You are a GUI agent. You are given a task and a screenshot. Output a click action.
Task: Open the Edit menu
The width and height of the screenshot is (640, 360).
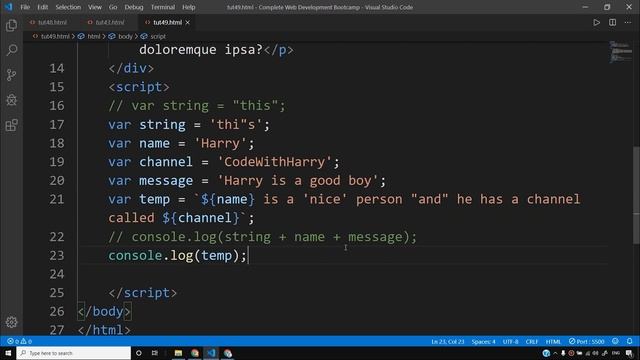click(x=42, y=7)
